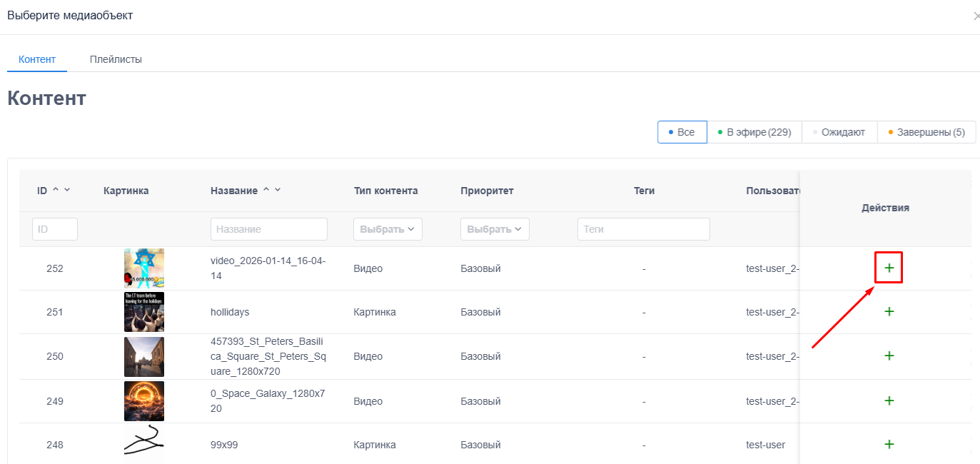Focus the Название filter input field
Image resolution: width=980 pixels, height=464 pixels.
[x=269, y=229]
